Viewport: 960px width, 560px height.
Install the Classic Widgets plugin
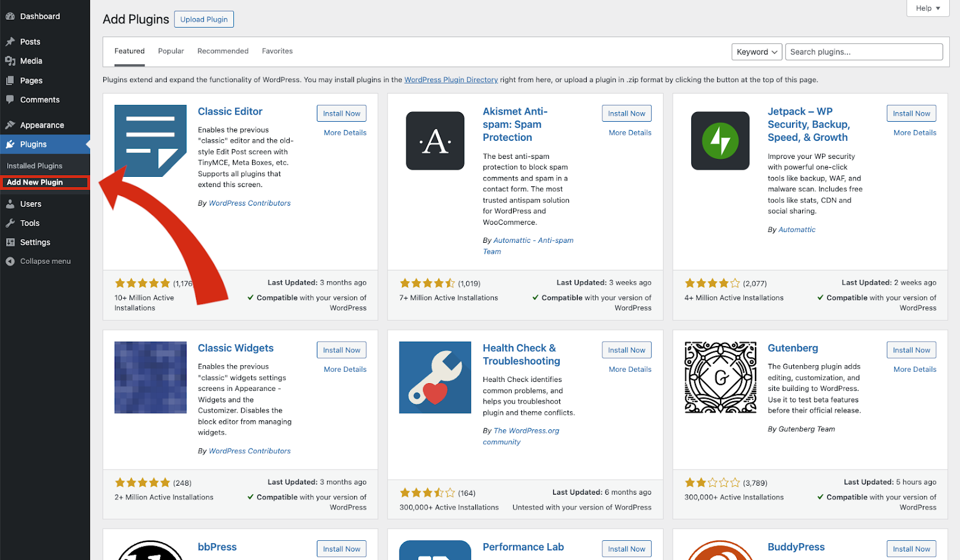(341, 350)
